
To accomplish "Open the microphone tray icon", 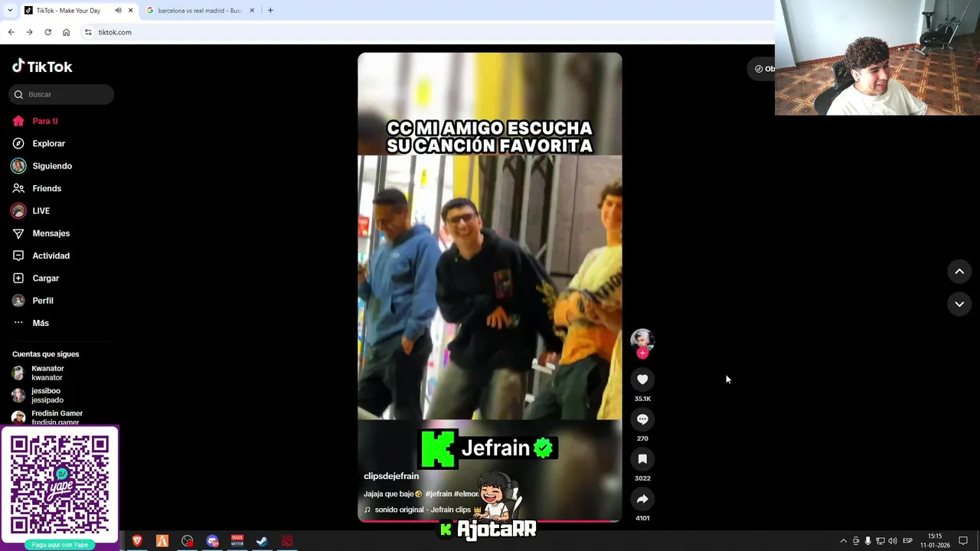I will [867, 541].
